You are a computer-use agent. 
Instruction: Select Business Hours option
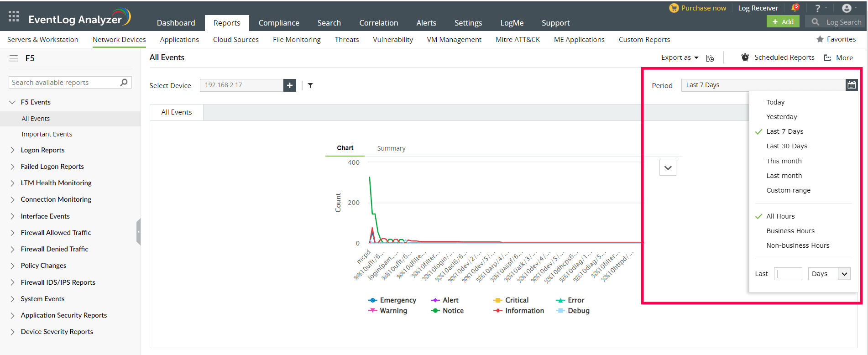coord(790,231)
